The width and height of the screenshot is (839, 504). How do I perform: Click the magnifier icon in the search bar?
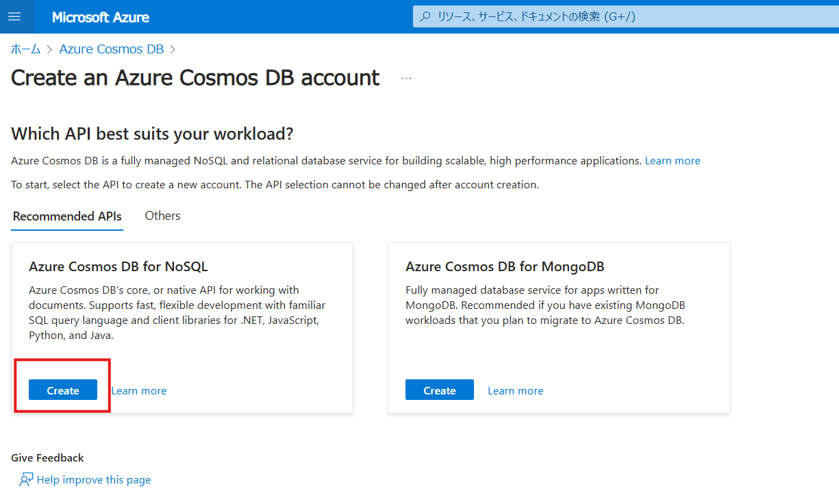pyautogui.click(x=425, y=16)
